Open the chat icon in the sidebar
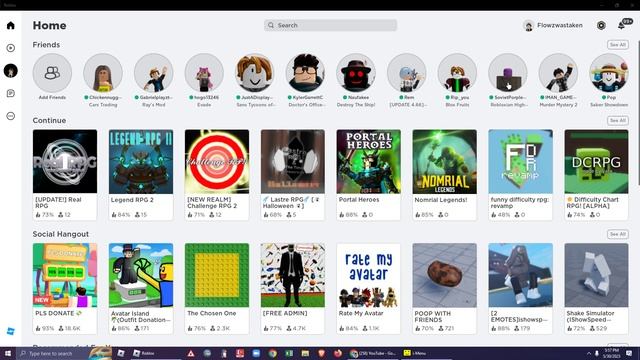640x360 pixels. 11,93
